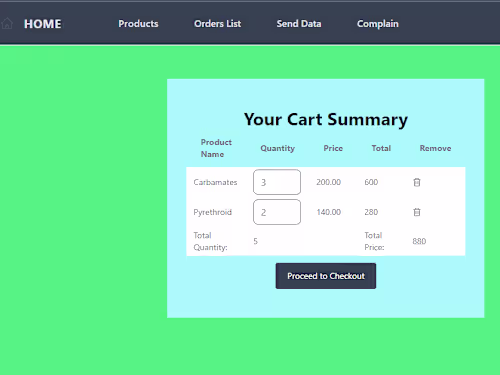The width and height of the screenshot is (500, 375).
Task: Remove Carbamates with its trash icon
Action: pos(417,182)
